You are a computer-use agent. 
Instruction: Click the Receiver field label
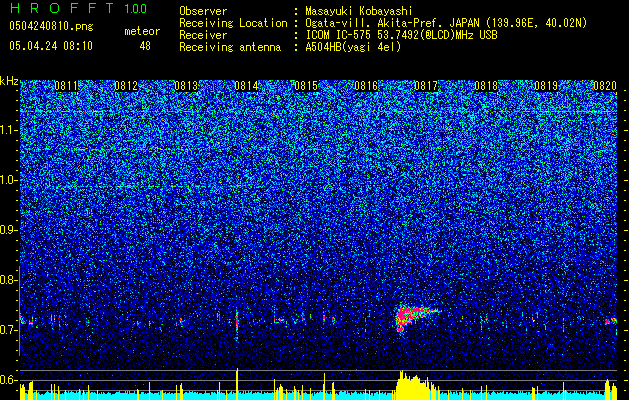pyautogui.click(x=203, y=35)
